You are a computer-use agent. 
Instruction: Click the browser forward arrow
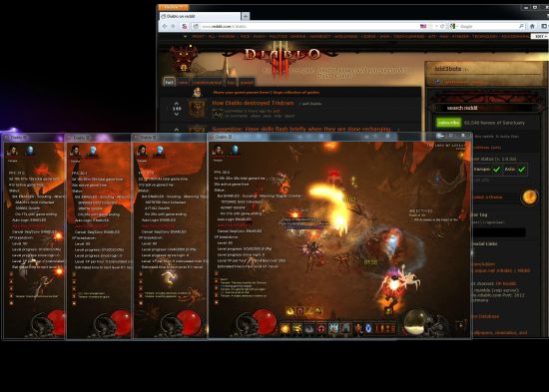[x=174, y=26]
